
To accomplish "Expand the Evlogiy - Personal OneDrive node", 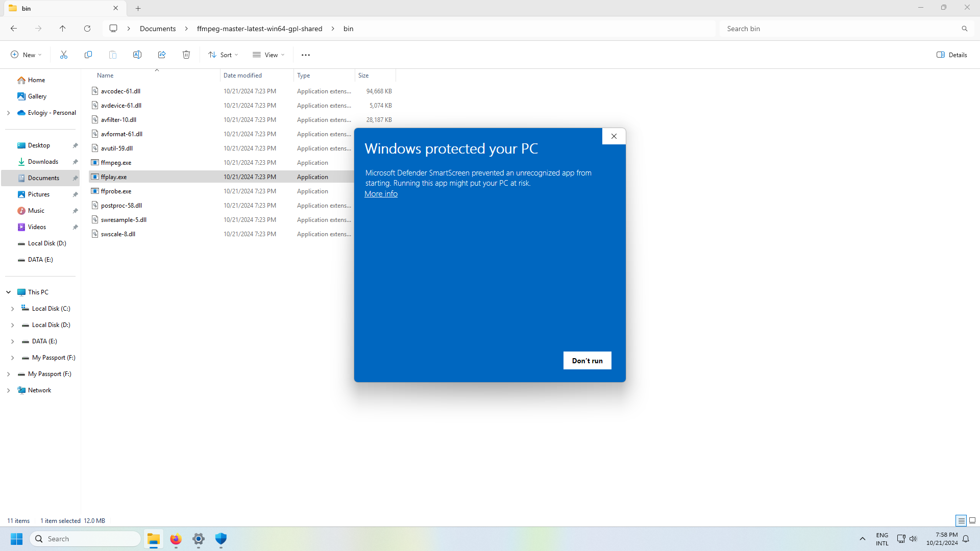I will tap(8, 113).
